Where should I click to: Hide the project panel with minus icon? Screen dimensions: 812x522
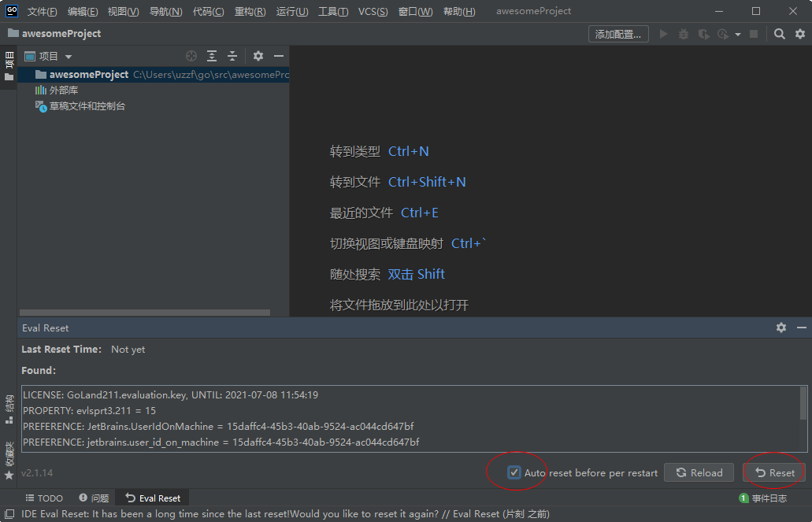pyautogui.click(x=279, y=56)
